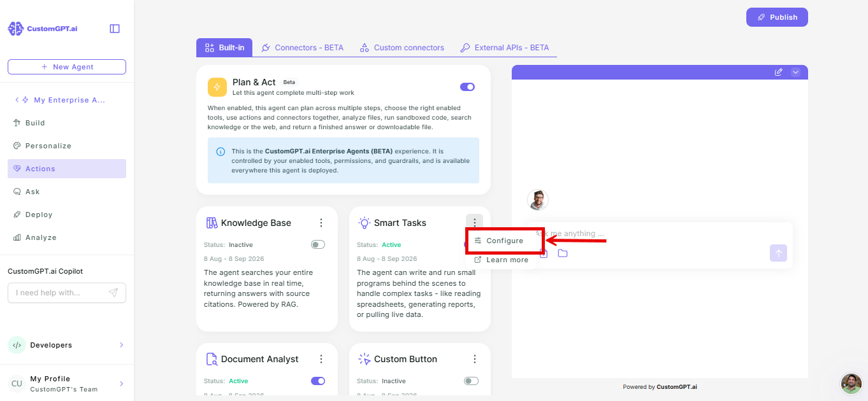Click the Developers code icon

coord(17,345)
